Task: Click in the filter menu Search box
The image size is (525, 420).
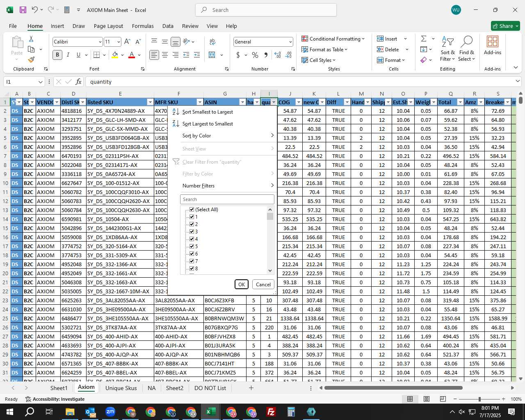Action: (x=227, y=199)
